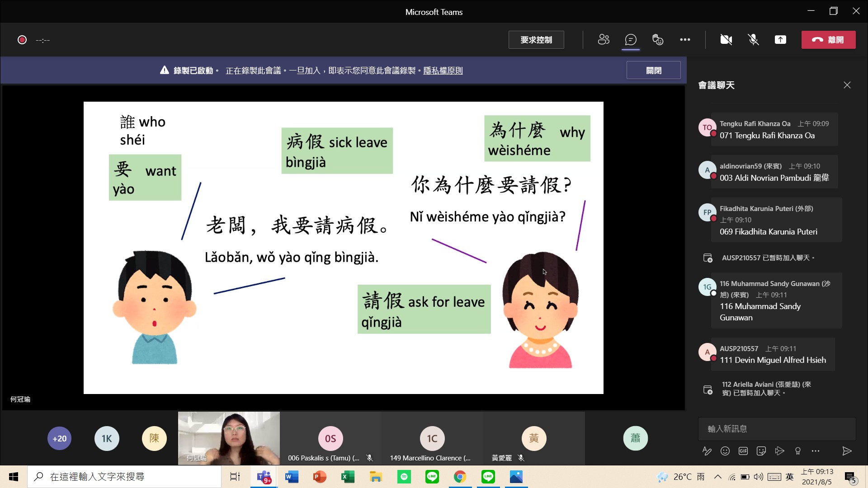Open File Explorer from the taskbar
This screenshot has height=488, width=868.
[376, 477]
